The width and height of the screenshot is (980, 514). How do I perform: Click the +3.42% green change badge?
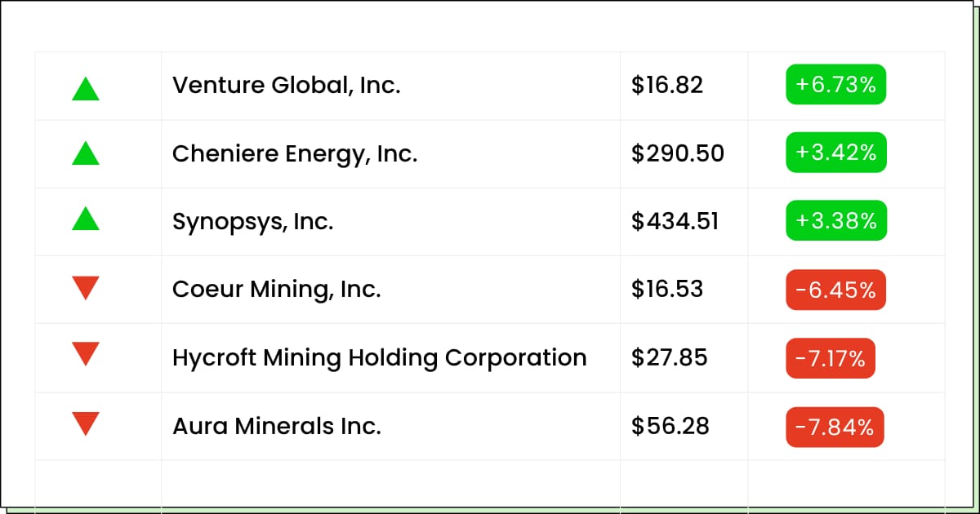[835, 153]
